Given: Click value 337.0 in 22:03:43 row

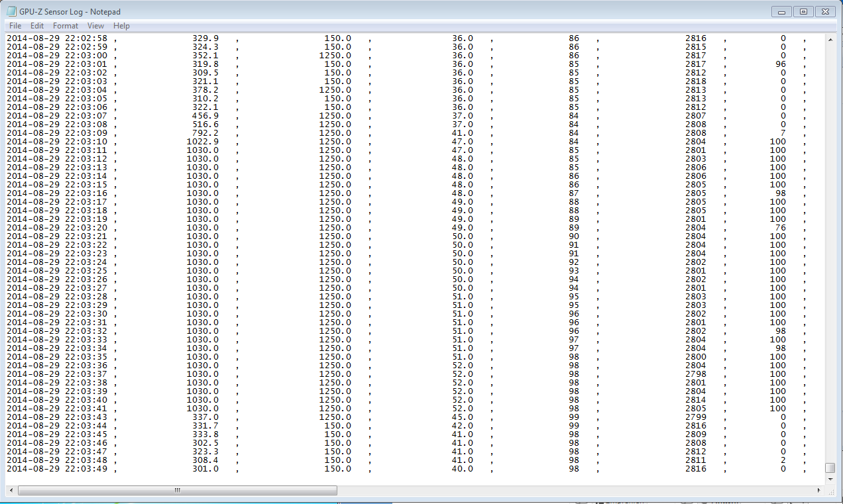Looking at the screenshot, I should (205, 417).
